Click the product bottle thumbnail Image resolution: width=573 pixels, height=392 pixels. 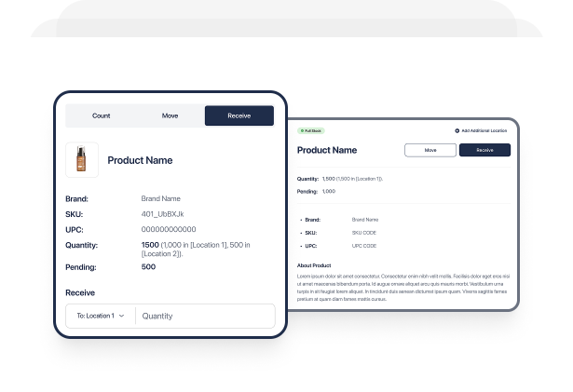pyautogui.click(x=82, y=159)
